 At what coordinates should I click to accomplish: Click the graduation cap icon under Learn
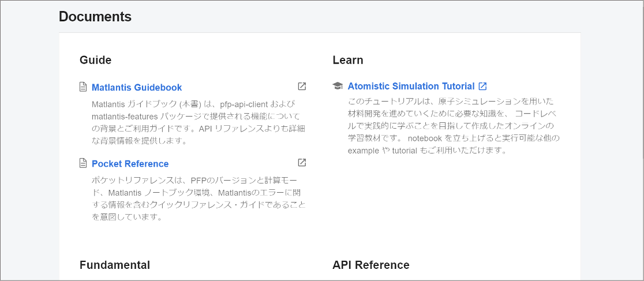point(338,86)
